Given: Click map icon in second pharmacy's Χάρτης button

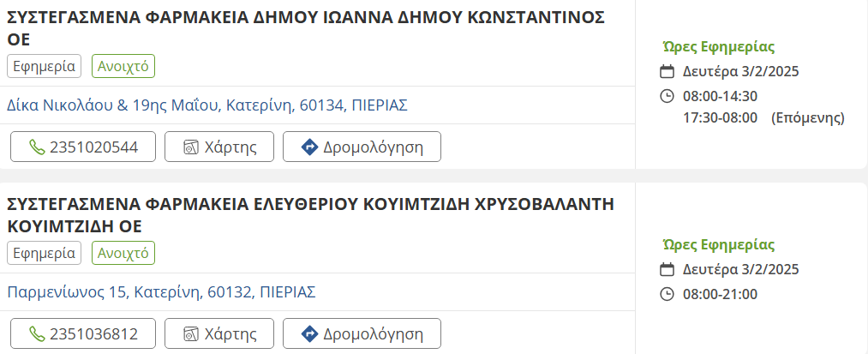Looking at the screenshot, I should coord(191,333).
